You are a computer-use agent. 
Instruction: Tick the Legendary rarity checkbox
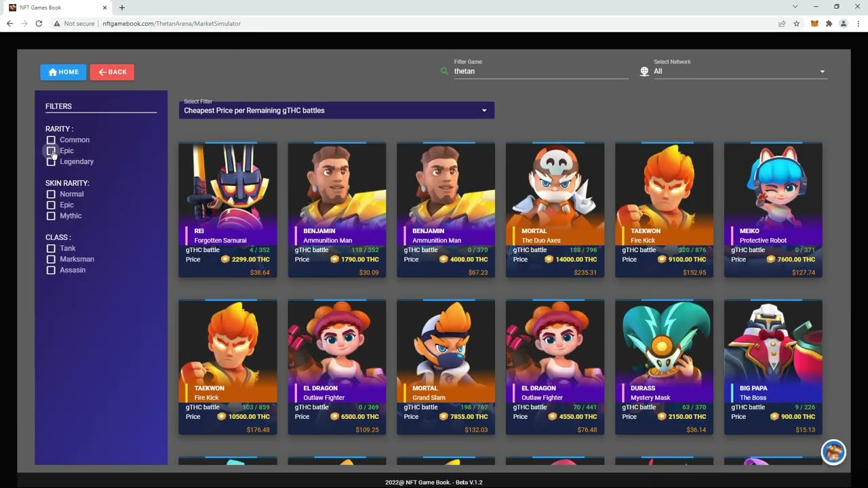click(51, 161)
